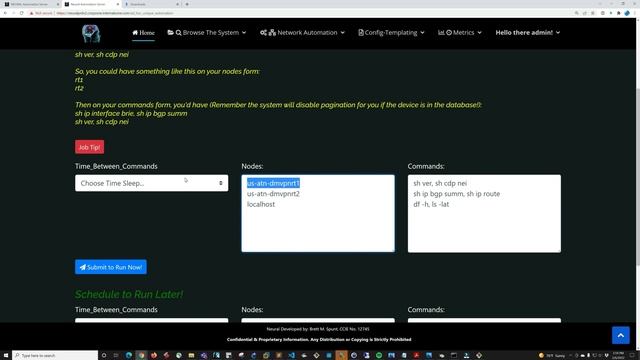
Task: Click us-atn-dmvpnrt2 in Nodes box
Action: 273,194
